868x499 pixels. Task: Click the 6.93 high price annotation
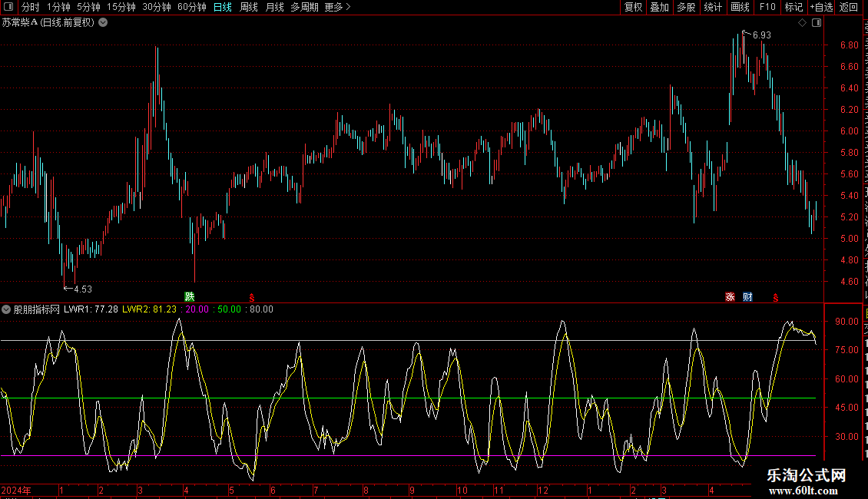[762, 35]
